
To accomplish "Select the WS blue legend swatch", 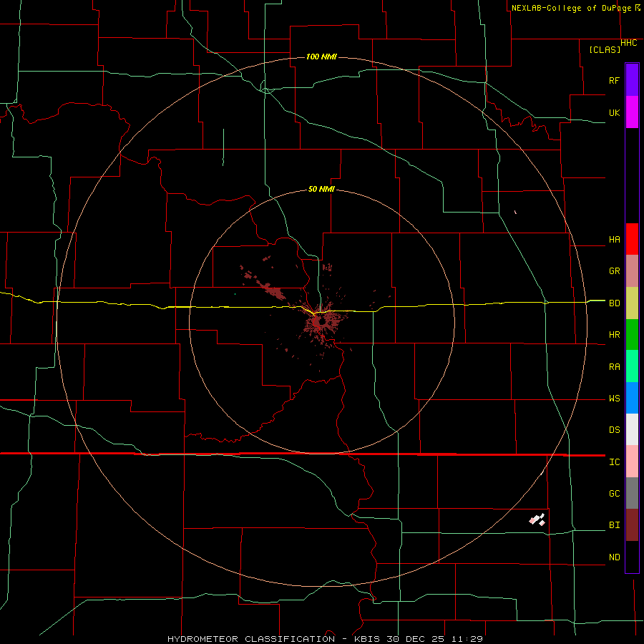I will coord(632,398).
